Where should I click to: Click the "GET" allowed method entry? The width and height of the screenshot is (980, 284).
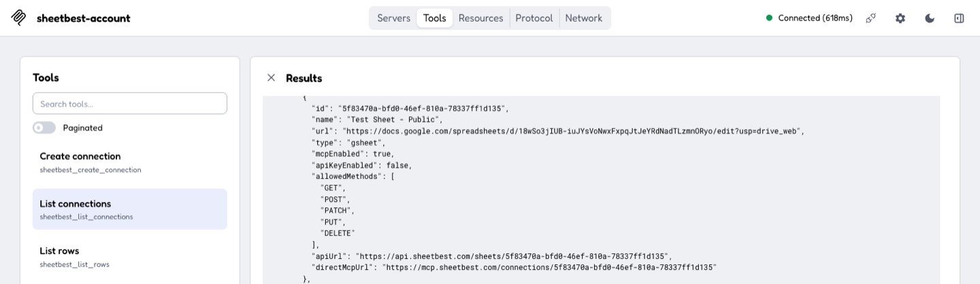tap(333, 188)
